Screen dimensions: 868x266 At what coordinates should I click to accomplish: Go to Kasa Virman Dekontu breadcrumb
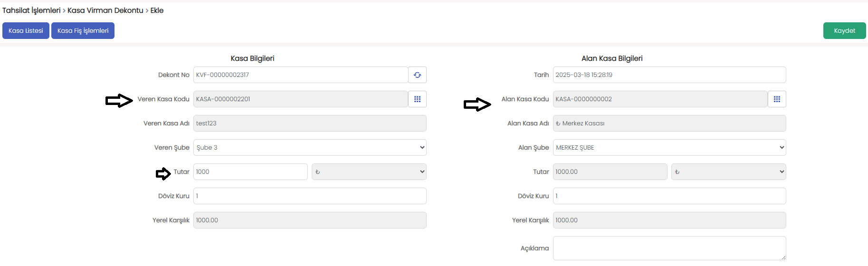[105, 10]
